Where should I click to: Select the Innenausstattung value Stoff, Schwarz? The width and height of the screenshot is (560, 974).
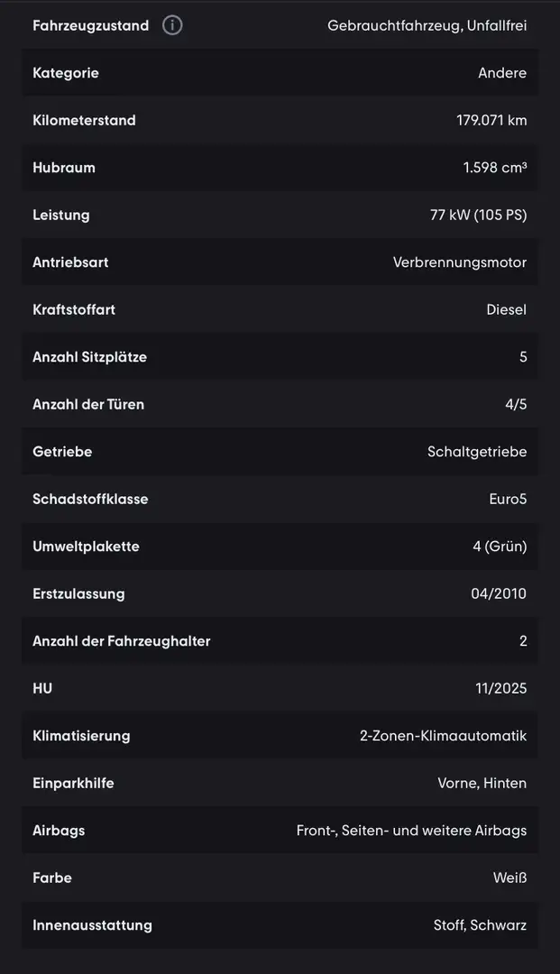479,925
